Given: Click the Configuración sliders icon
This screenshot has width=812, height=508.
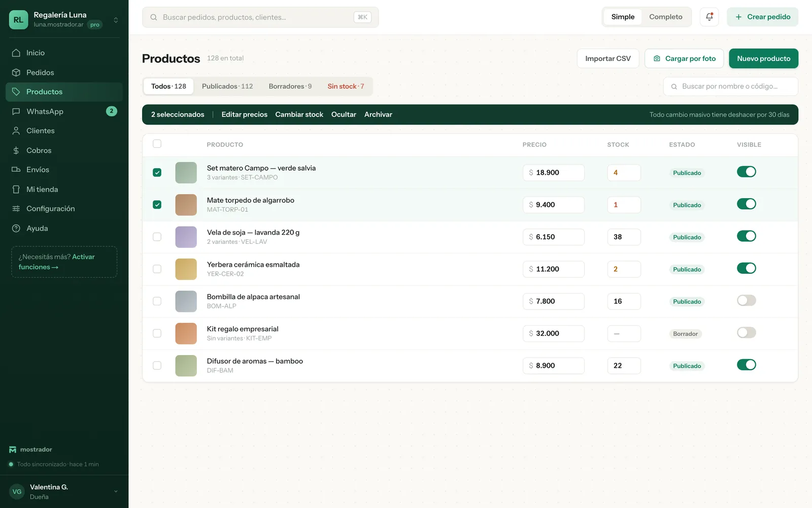Looking at the screenshot, I should pos(16,209).
